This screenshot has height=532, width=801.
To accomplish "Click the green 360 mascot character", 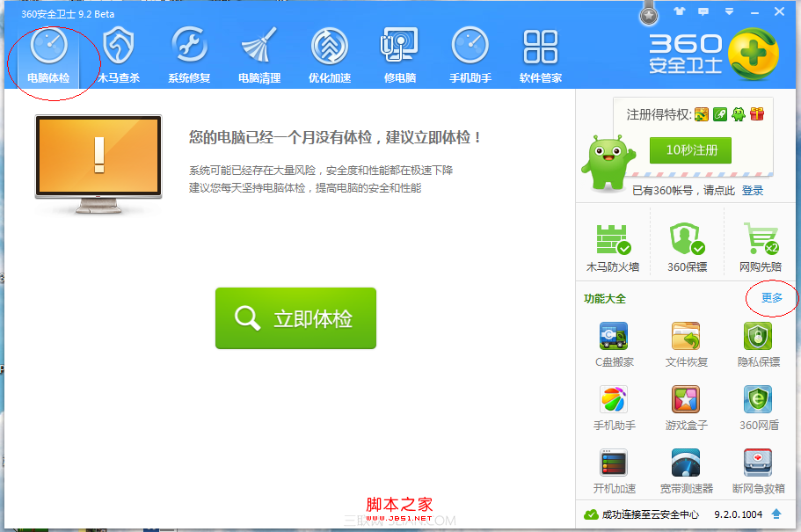I will (608, 164).
